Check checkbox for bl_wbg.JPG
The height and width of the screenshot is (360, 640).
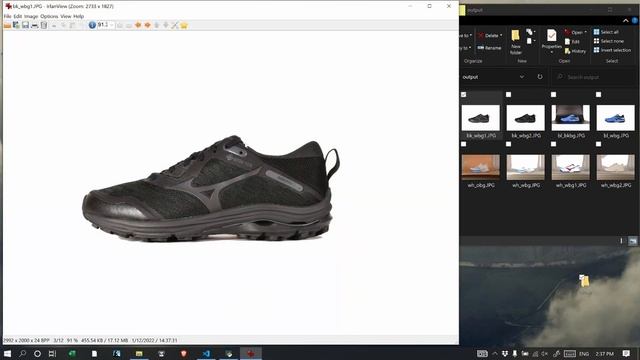tap(598, 95)
